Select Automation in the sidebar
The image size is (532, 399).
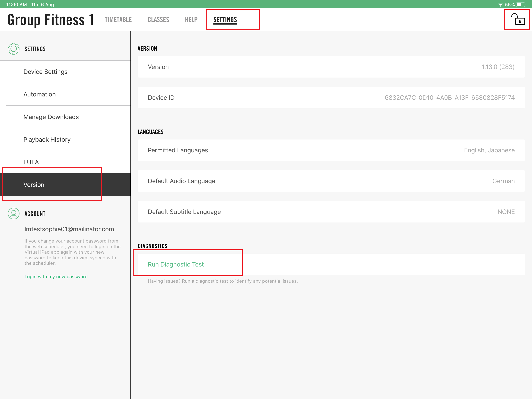[x=40, y=94]
